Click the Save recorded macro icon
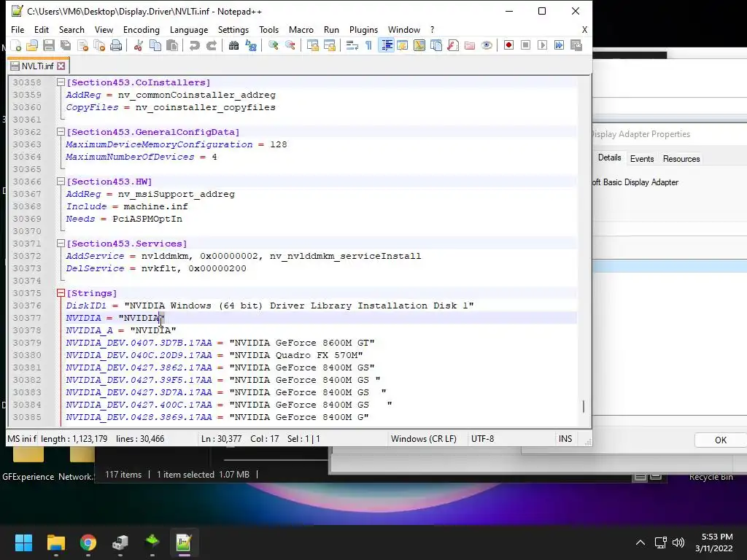 point(576,45)
